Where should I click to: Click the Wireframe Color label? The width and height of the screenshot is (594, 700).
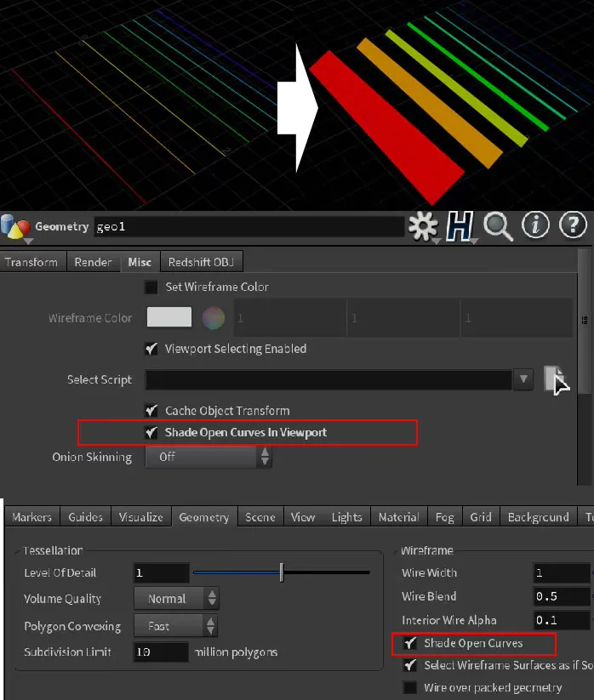point(90,318)
